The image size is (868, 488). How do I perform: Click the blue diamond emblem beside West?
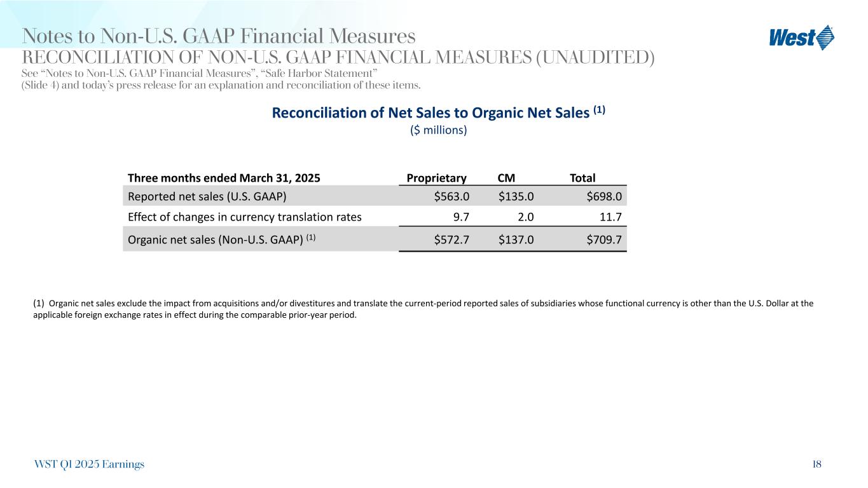tap(825, 37)
